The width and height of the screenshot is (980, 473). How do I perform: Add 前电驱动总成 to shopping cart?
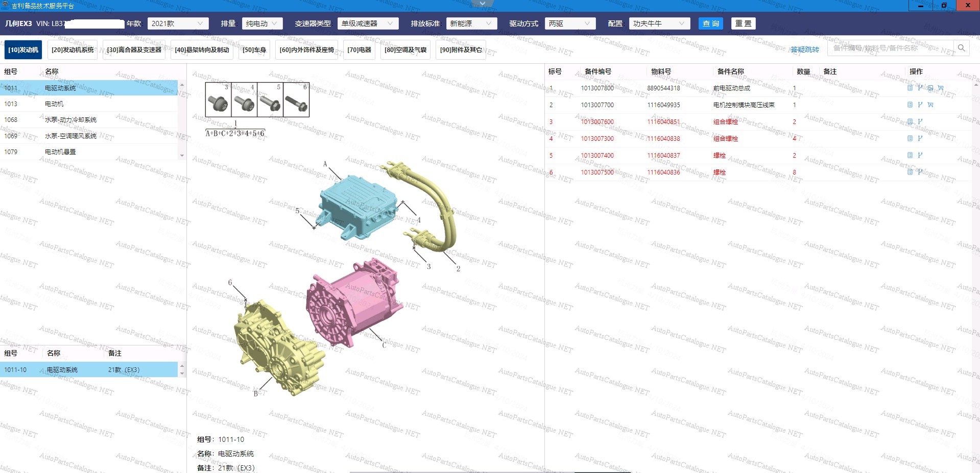[940, 88]
